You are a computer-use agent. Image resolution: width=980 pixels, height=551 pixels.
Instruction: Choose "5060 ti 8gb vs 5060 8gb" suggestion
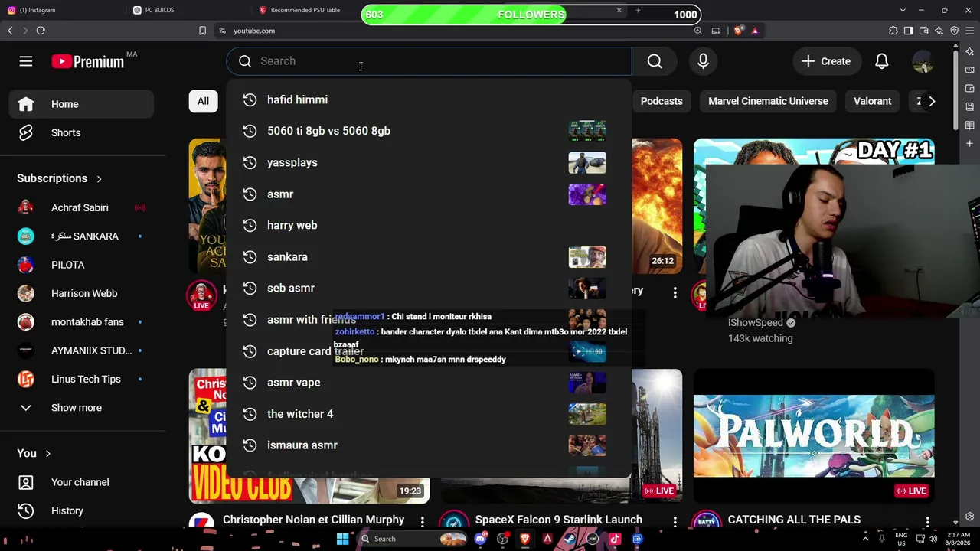429,131
